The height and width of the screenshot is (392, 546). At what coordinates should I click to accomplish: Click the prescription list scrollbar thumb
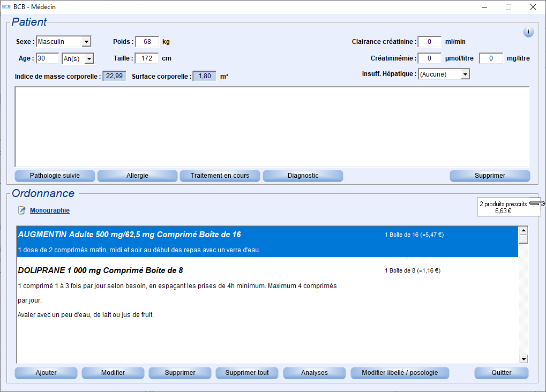(x=523, y=239)
